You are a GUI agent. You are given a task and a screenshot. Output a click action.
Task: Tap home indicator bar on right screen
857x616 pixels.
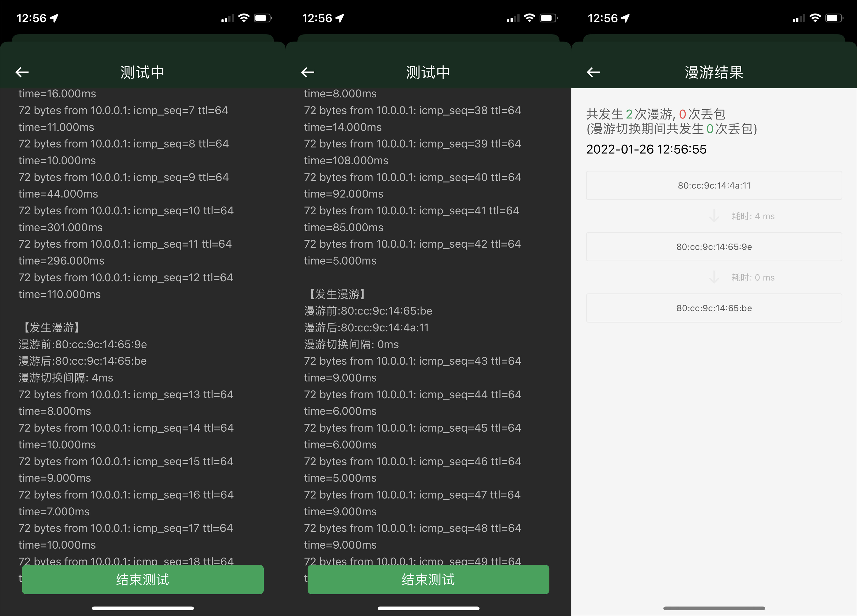(714, 608)
